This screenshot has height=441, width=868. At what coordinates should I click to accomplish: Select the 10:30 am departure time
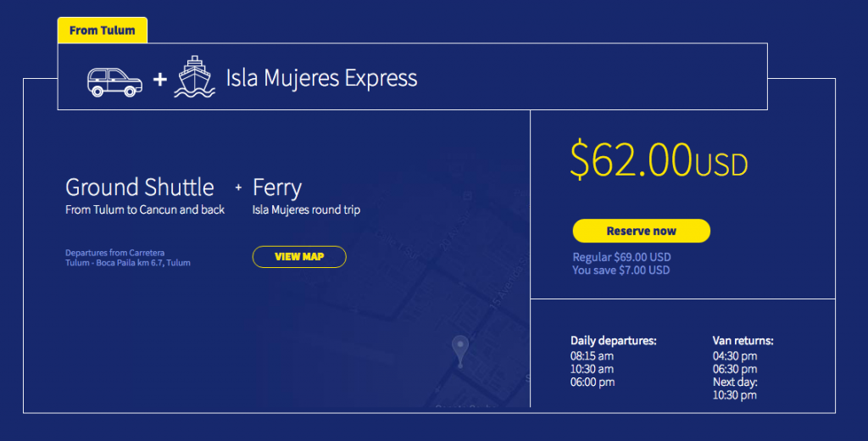coord(592,369)
